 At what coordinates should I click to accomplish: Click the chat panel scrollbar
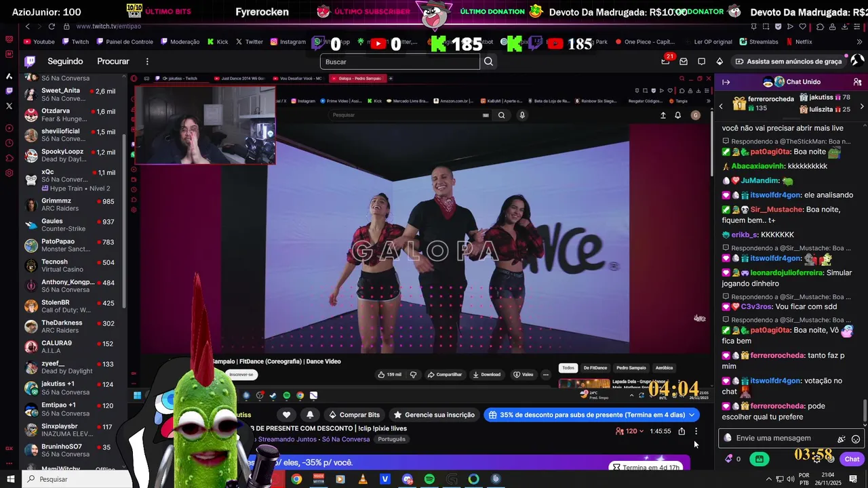[x=865, y=409]
